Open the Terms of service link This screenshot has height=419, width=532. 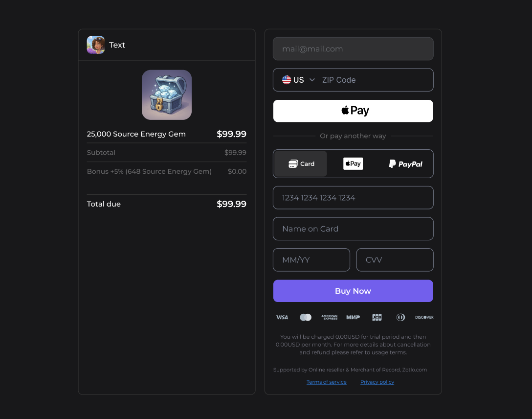(327, 382)
